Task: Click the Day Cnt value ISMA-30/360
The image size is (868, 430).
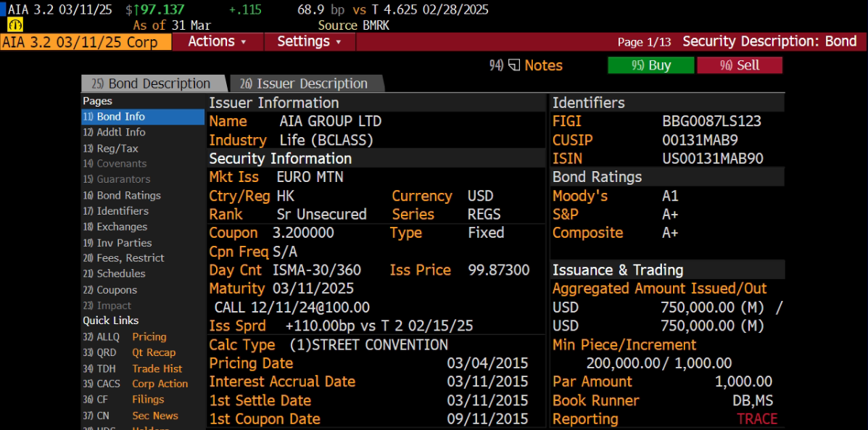Action: tap(317, 270)
